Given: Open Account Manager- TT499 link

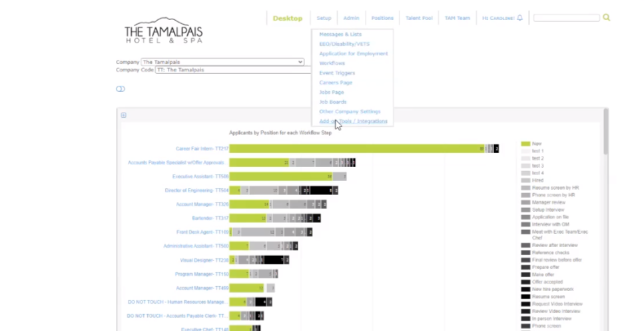Looking at the screenshot, I should [202, 288].
